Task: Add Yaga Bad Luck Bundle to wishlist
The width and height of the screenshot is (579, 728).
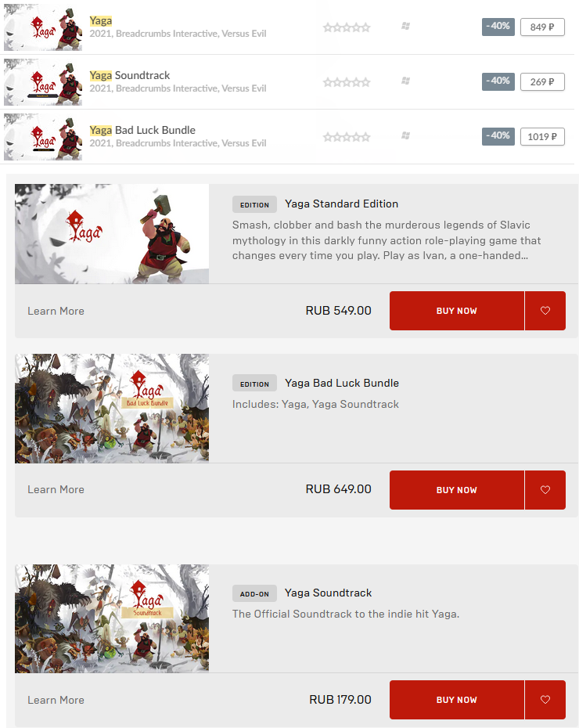Action: 545,490
